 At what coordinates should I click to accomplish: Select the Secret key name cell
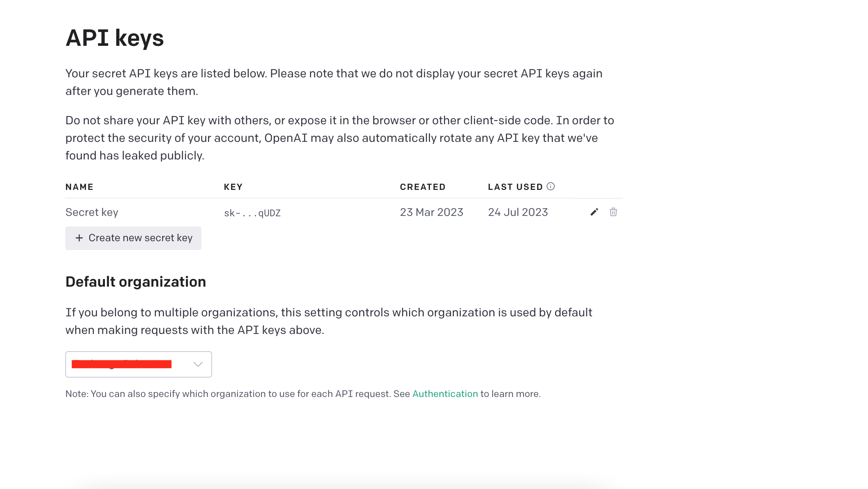[x=92, y=212]
